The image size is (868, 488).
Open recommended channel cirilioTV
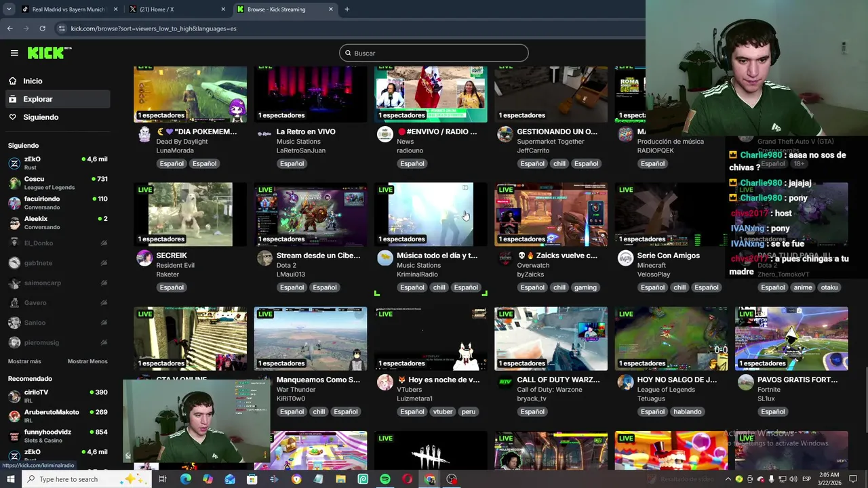(58, 396)
